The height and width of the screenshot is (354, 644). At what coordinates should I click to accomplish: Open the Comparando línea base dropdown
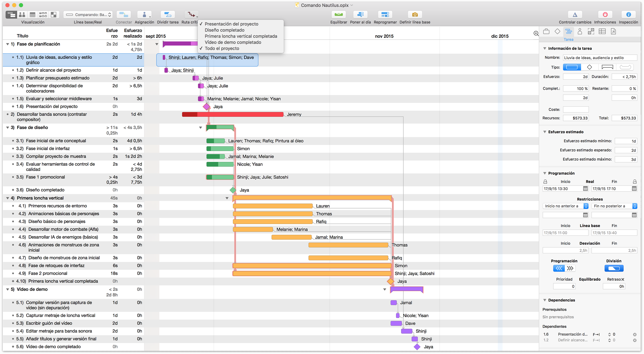[88, 15]
